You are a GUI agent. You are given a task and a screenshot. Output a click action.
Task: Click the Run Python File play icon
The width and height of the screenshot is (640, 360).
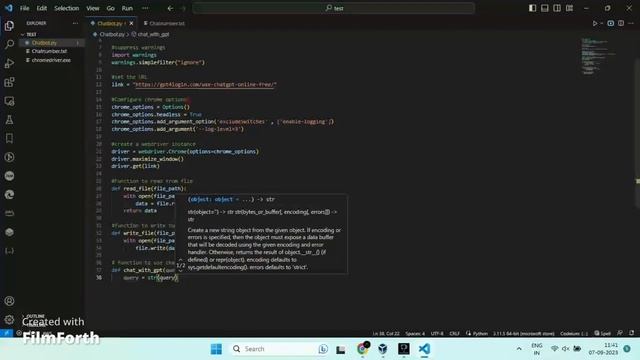click(x=595, y=23)
